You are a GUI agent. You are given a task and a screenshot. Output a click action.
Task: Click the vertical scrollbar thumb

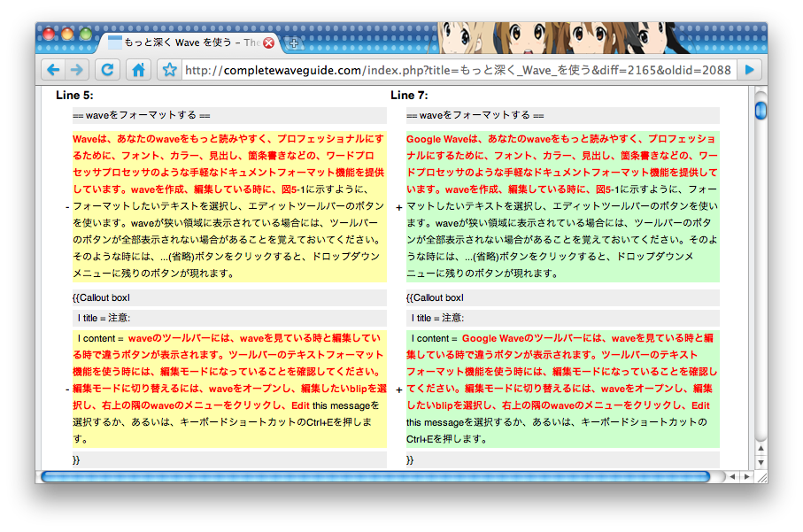[761, 110]
